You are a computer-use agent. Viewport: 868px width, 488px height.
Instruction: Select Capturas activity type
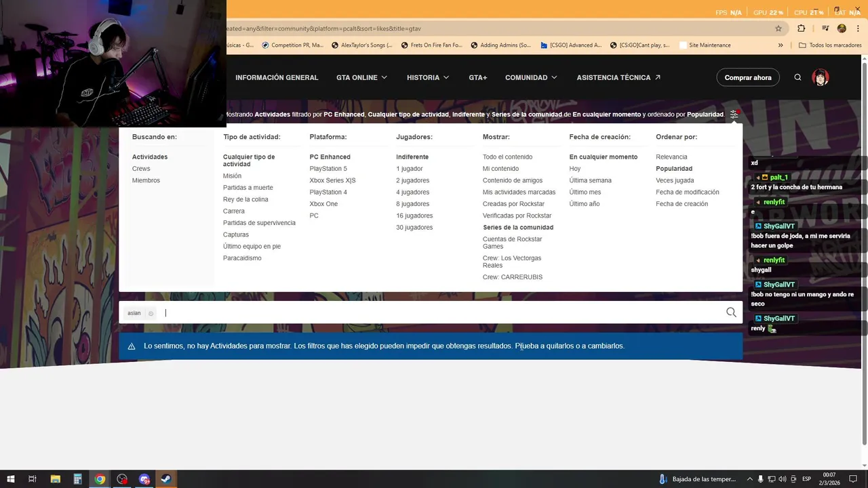(x=236, y=235)
